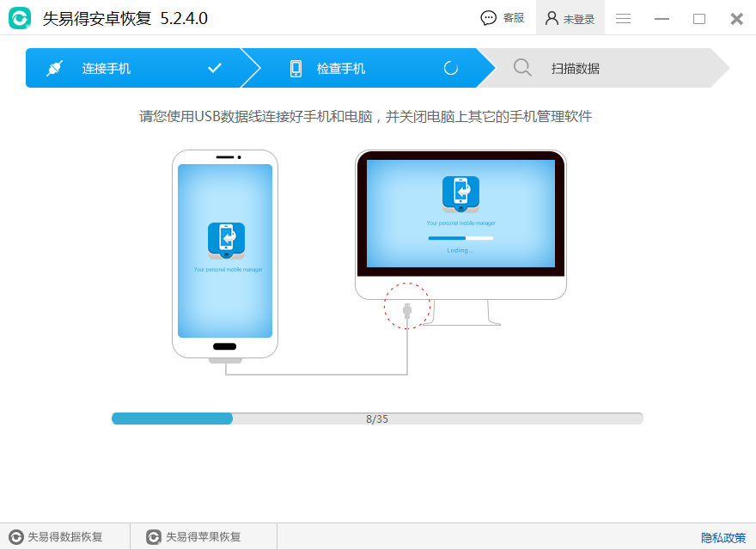
Task: Open the hamburger menu in title bar
Action: tap(623, 18)
